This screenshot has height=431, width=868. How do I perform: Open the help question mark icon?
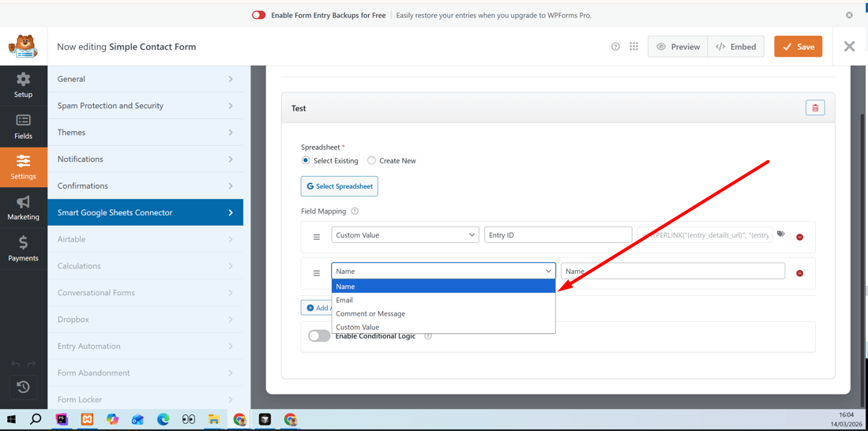(x=615, y=47)
